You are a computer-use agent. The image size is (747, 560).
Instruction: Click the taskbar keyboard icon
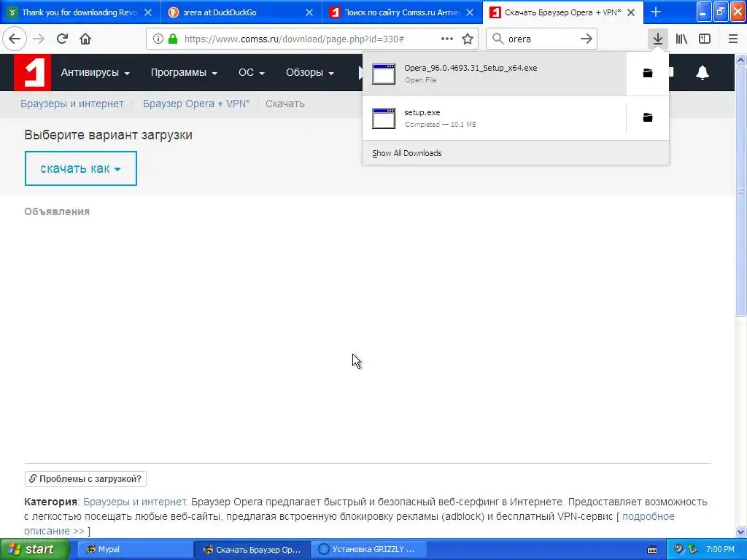tap(652, 550)
